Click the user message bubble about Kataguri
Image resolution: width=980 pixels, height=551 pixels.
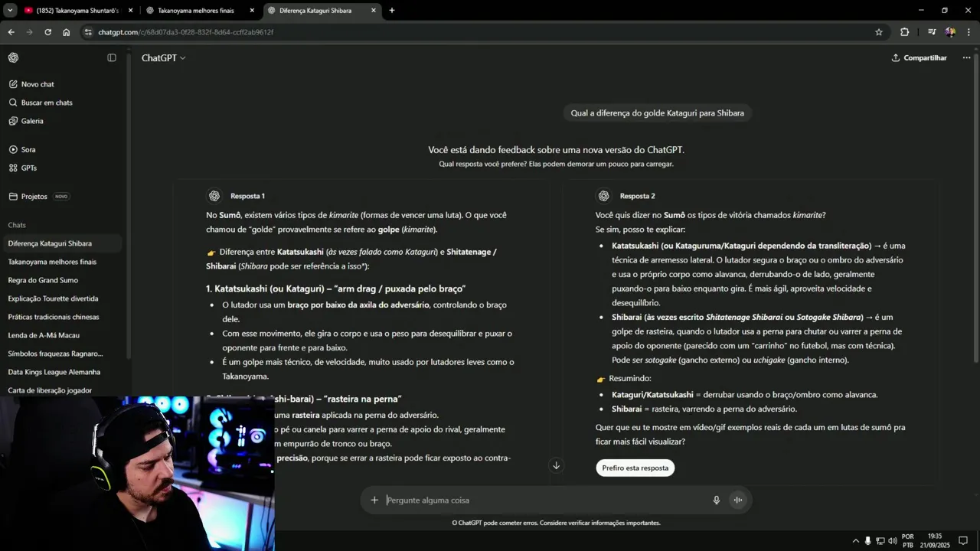tap(657, 113)
